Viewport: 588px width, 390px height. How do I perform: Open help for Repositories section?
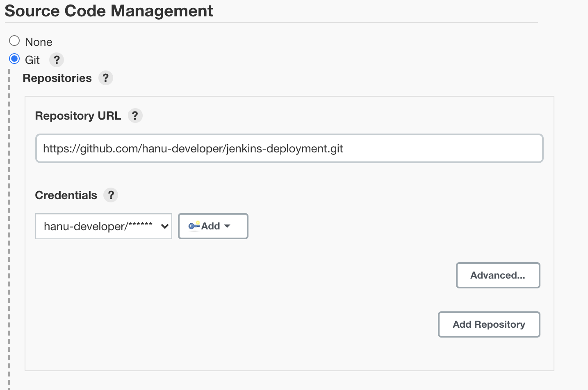pyautogui.click(x=105, y=78)
